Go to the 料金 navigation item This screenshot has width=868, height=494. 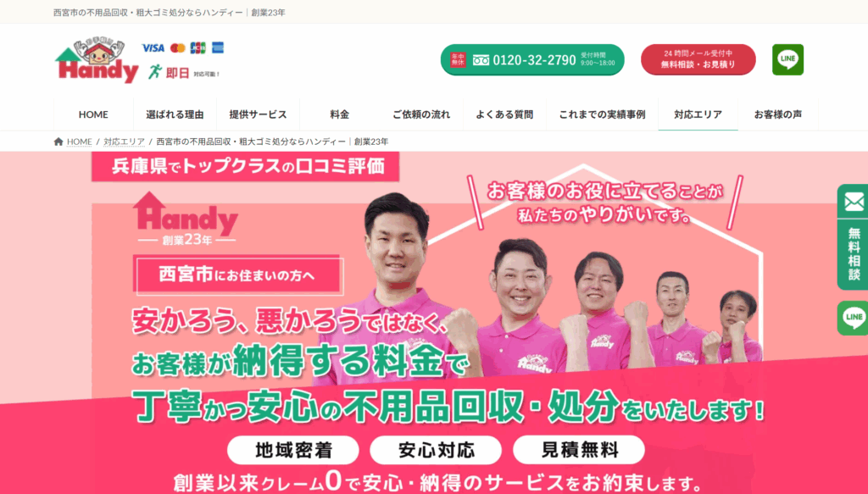click(339, 114)
